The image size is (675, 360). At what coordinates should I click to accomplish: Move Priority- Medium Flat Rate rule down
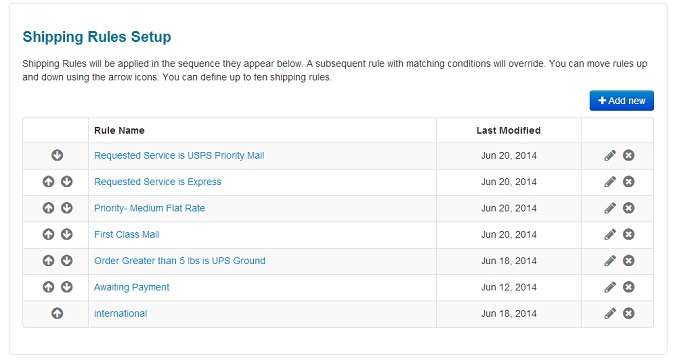pyautogui.click(x=66, y=208)
